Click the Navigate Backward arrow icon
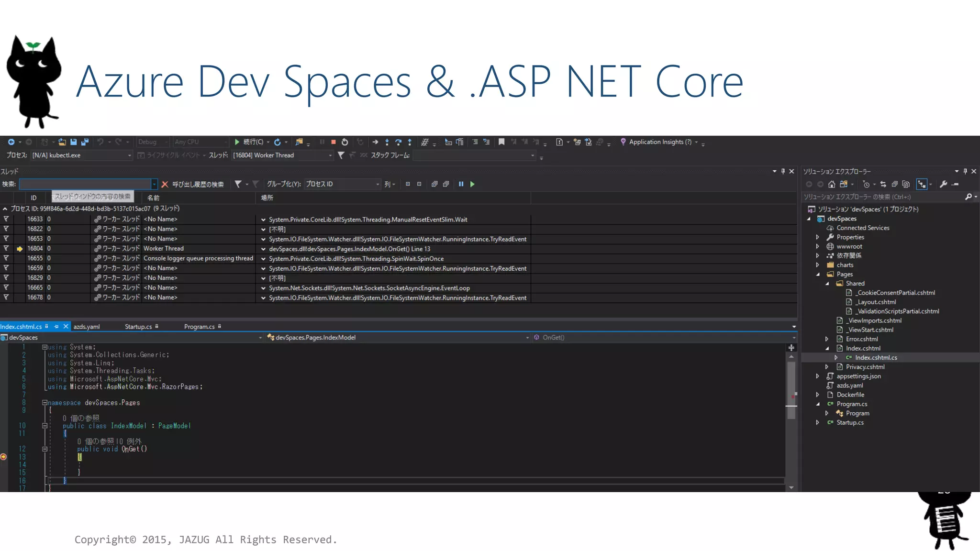The height and width of the screenshot is (551, 980). [x=11, y=142]
